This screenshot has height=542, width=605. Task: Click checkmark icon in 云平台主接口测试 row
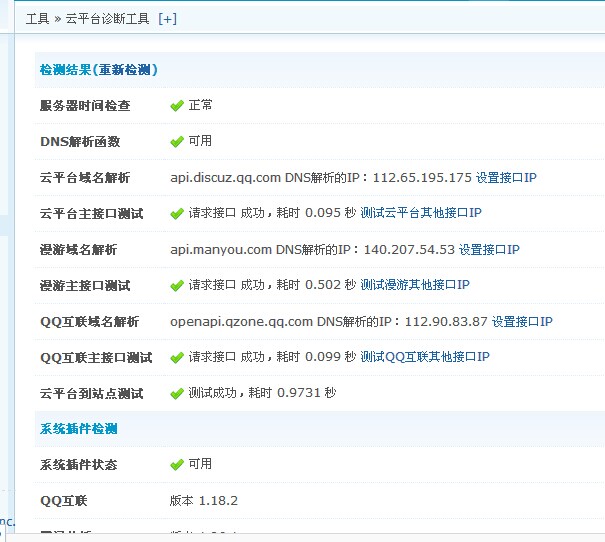[177, 213]
